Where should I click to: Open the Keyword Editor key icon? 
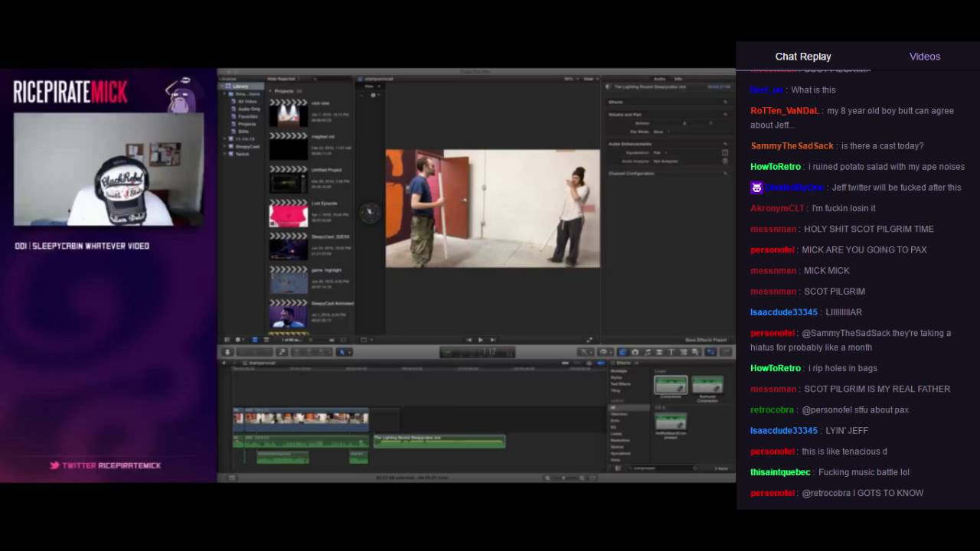283,352
